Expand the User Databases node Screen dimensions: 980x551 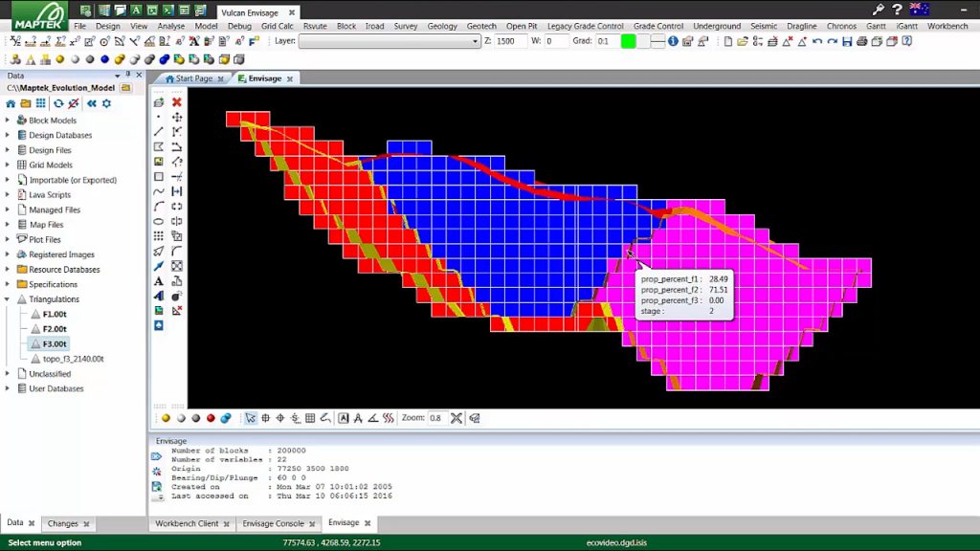[x=8, y=388]
